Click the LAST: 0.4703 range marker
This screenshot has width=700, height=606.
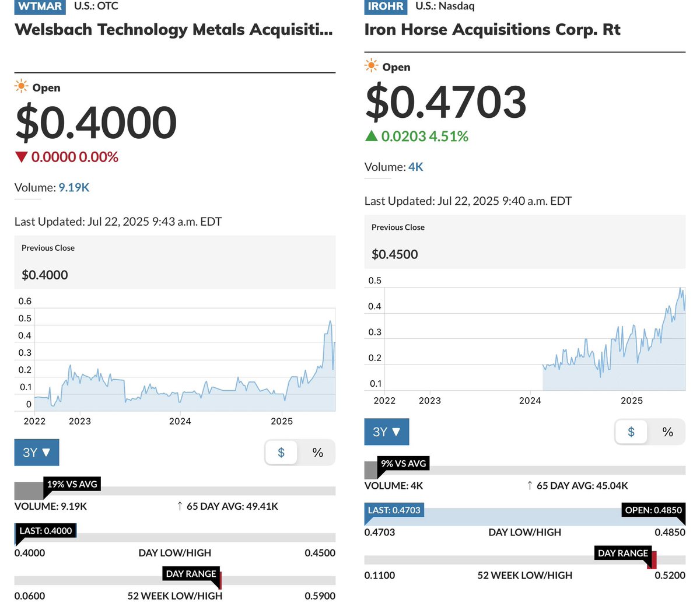click(394, 510)
